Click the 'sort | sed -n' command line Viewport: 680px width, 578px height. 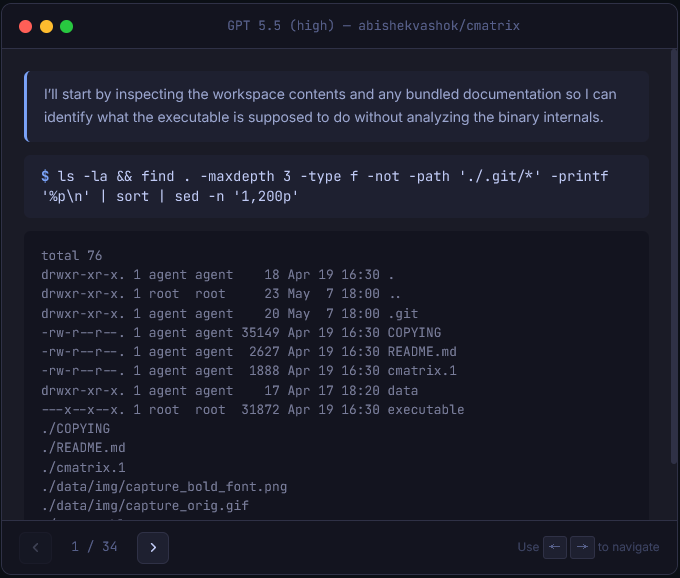pyautogui.click(x=170, y=196)
